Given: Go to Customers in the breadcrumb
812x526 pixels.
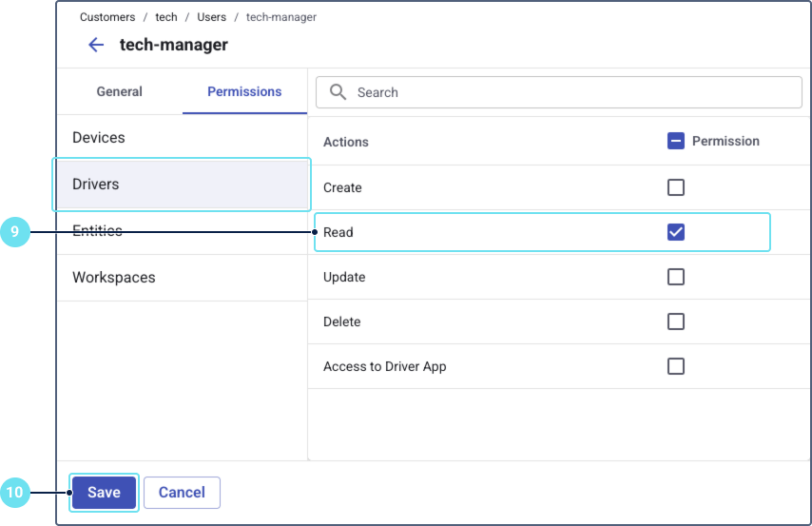Looking at the screenshot, I should click(107, 17).
